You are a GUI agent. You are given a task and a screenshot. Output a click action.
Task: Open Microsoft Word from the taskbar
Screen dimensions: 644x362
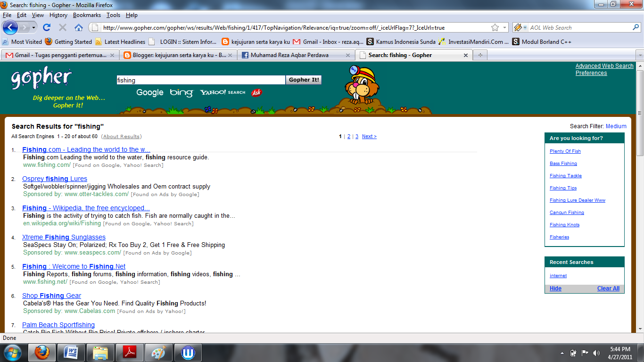pyautogui.click(x=71, y=353)
